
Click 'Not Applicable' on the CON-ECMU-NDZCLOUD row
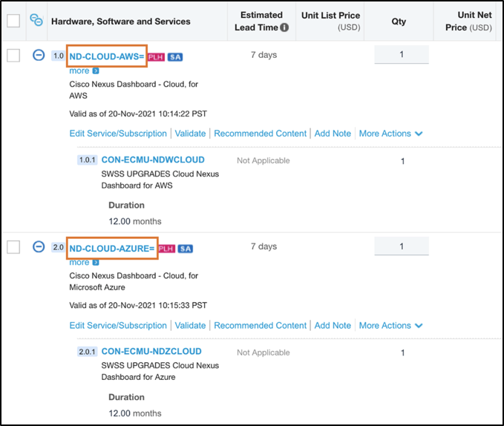(264, 353)
